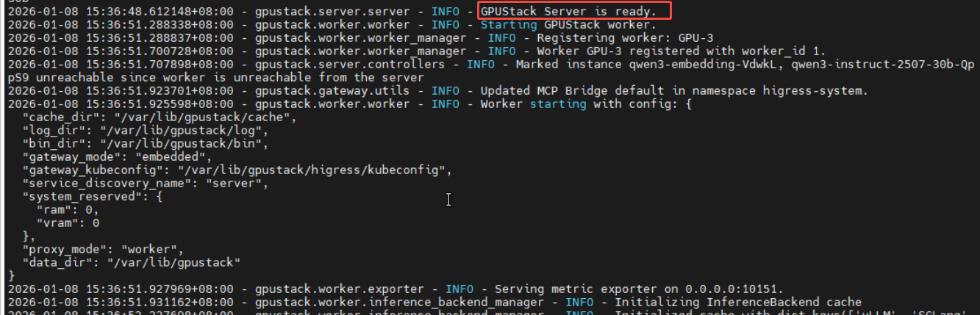980x315 pixels.
Task: Click the logger name gpustack.worker.inference_backend_manager on the 15:36:51.931162 line
Action: tap(400, 302)
